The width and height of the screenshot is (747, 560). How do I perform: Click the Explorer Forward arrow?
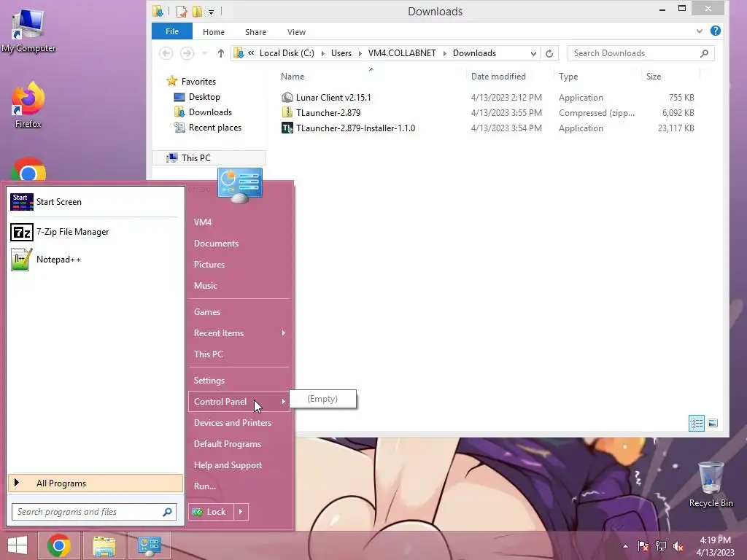click(x=187, y=52)
